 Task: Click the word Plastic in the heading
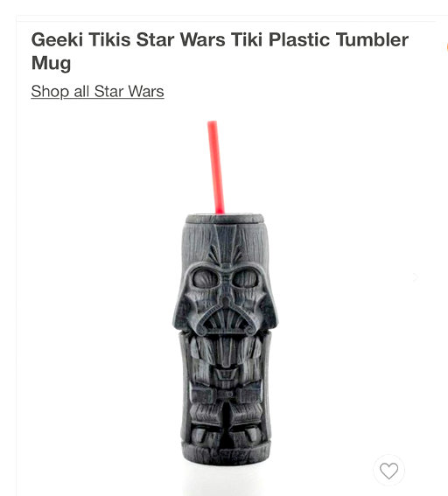299,39
